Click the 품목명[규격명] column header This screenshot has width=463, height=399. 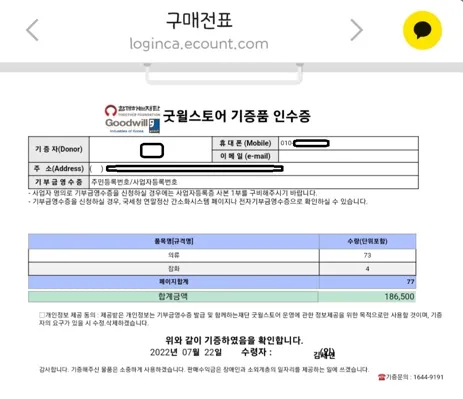click(x=174, y=241)
